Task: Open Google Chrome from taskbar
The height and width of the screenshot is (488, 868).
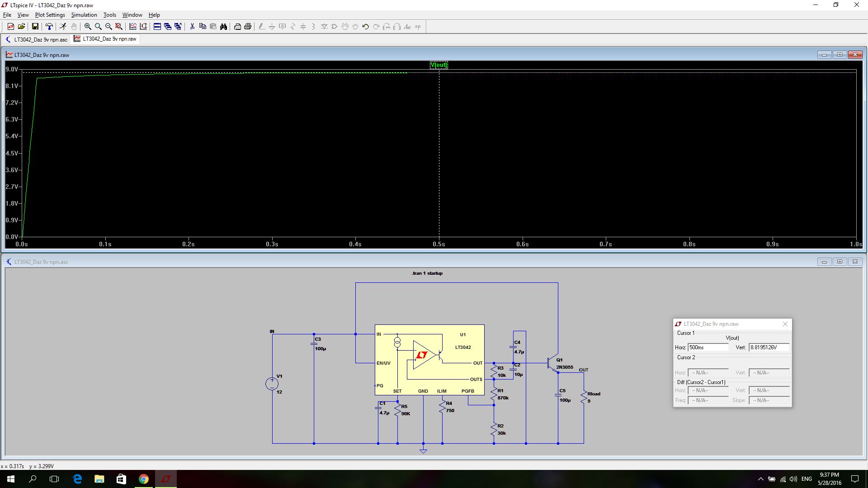Action: click(143, 479)
